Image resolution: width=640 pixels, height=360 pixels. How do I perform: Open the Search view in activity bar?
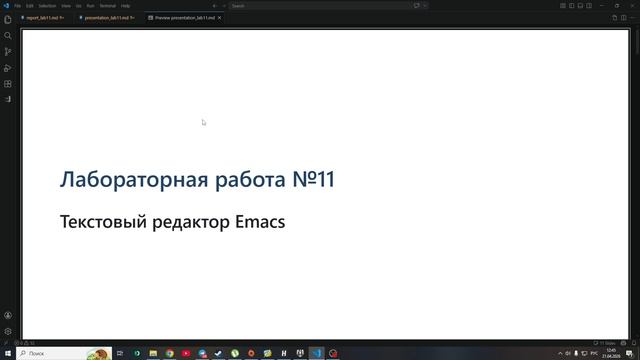pos(8,36)
